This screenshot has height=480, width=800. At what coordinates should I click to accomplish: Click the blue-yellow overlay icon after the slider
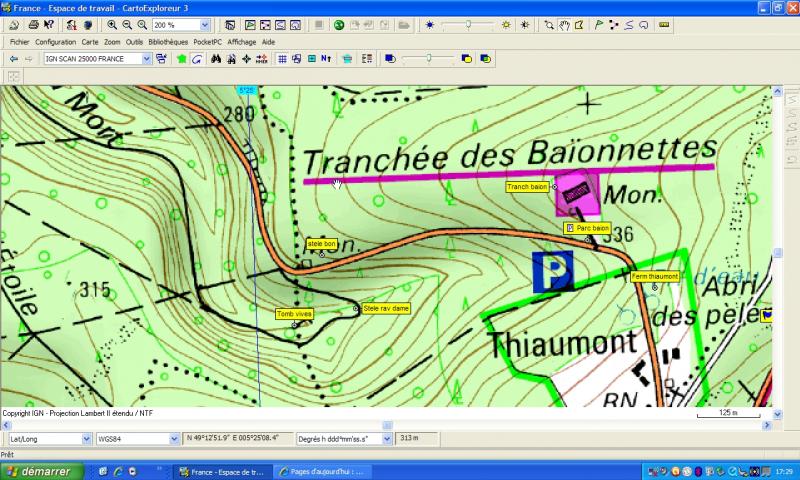[466, 59]
